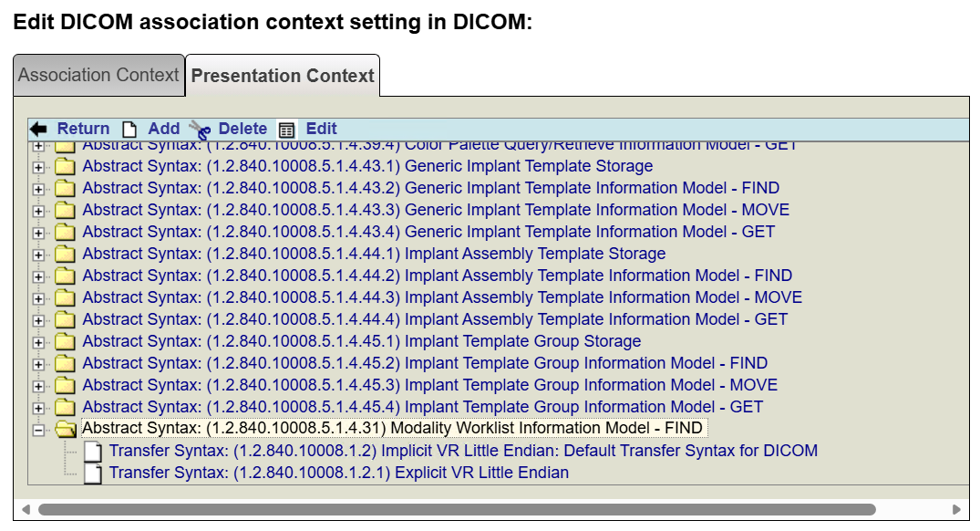This screenshot has height=531, width=980.
Task: Click document icon for Explicit VR Little Endian
Action: 92,473
